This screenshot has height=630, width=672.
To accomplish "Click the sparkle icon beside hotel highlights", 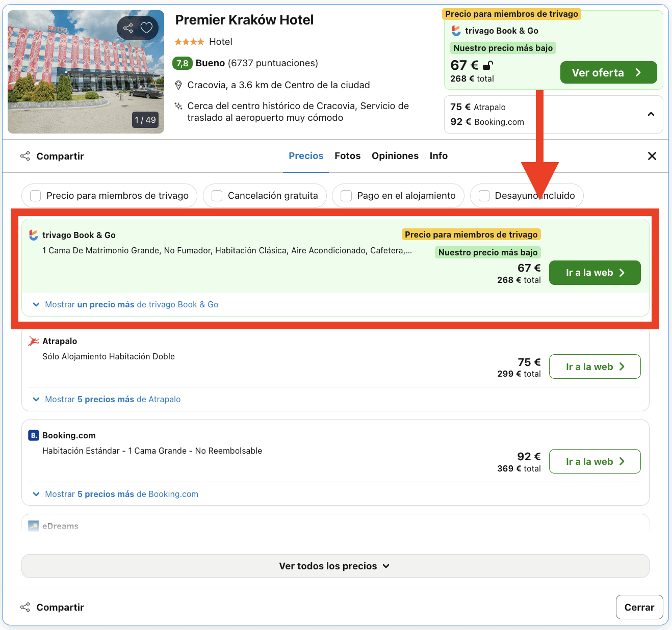I will (178, 106).
